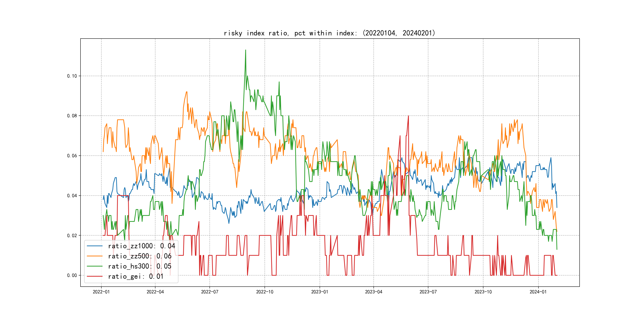The height and width of the screenshot is (322, 644).
Task: Click the red ratio_gei legend line sample
Action: [x=94, y=276]
